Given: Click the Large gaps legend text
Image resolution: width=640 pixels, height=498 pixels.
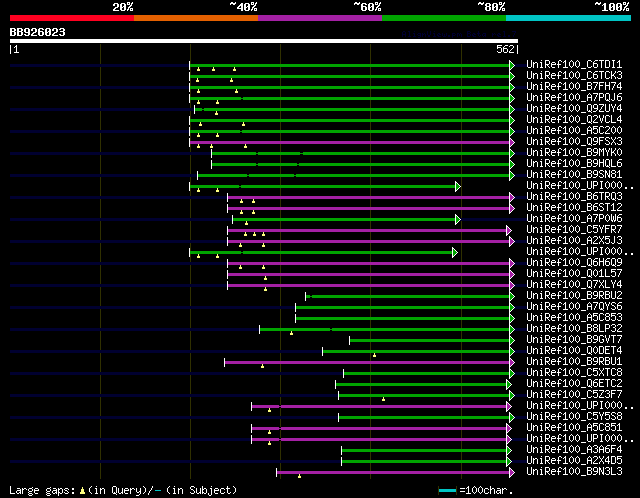Looking at the screenshot, I should click(123, 490).
